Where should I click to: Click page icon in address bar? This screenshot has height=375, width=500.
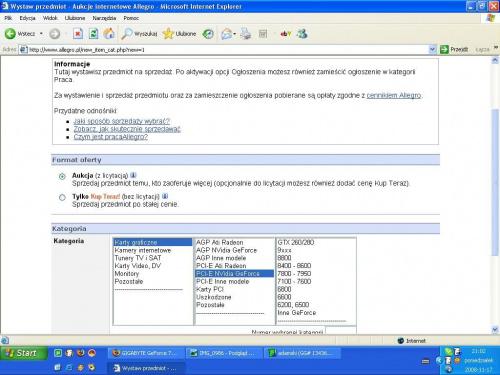pos(23,49)
